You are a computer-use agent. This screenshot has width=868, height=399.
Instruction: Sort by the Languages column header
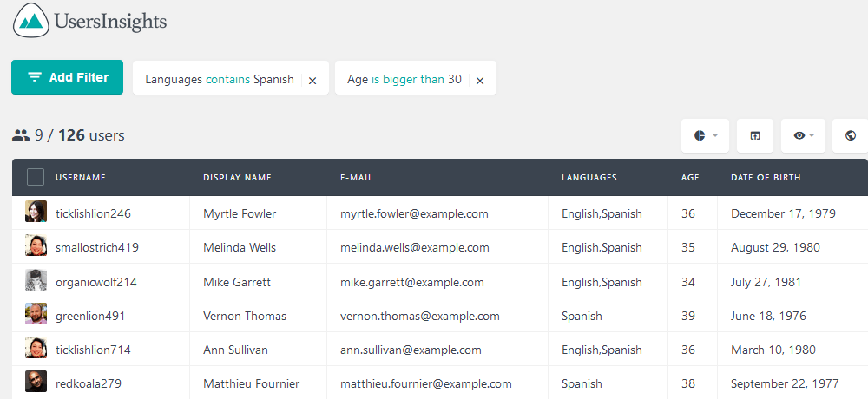[589, 178]
